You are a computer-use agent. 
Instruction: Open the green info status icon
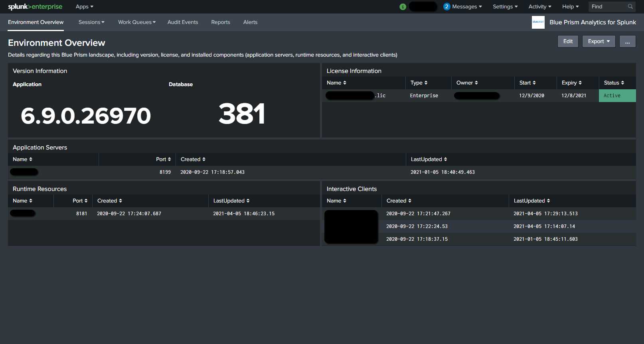tap(403, 7)
